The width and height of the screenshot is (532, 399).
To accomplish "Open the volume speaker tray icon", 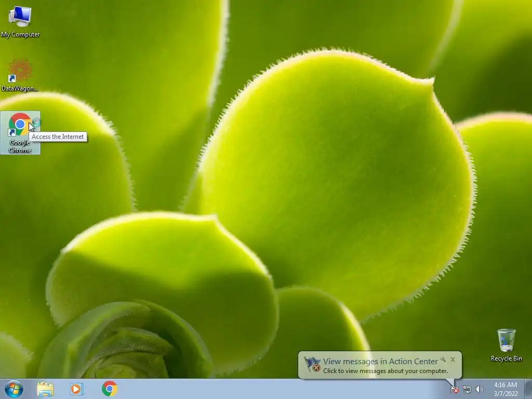I will click(x=480, y=389).
